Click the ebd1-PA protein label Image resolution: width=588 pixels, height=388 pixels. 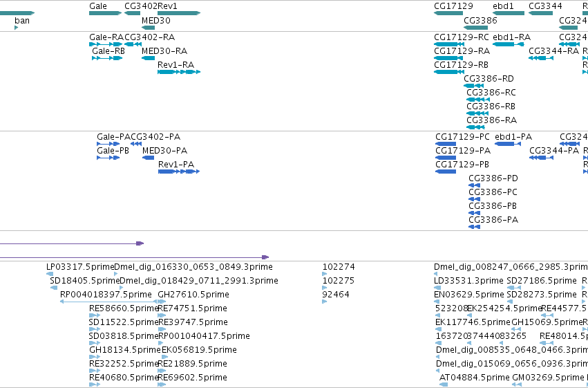[x=514, y=137]
